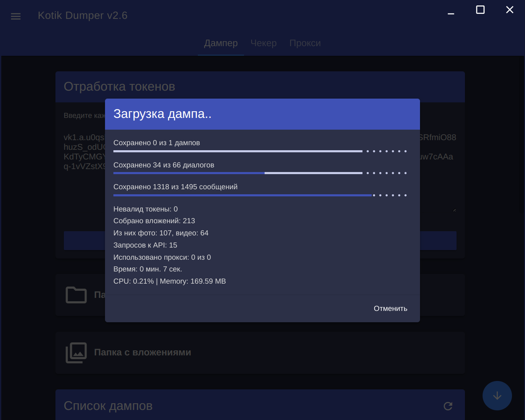Click the round scroll-down arrow button
The width and height of the screenshot is (525, 420).
click(497, 396)
